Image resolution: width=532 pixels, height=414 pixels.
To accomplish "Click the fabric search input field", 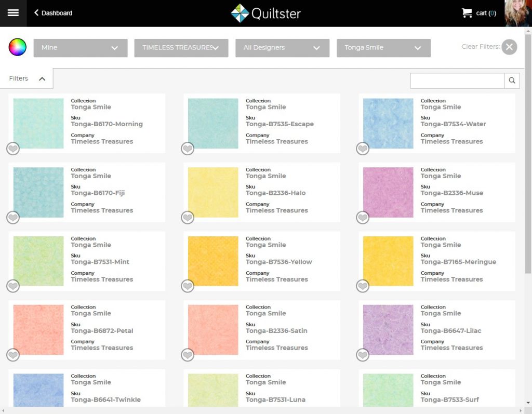I will [457, 81].
